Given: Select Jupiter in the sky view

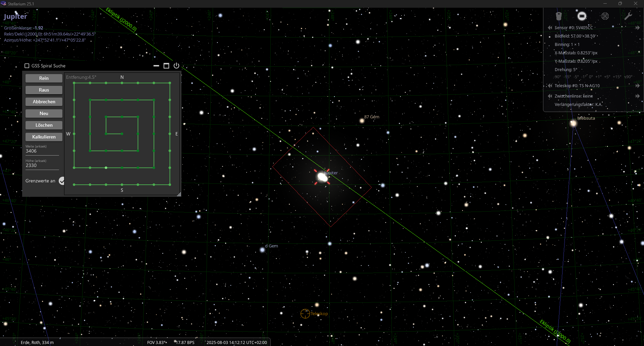Looking at the screenshot, I should pyautogui.click(x=322, y=177).
